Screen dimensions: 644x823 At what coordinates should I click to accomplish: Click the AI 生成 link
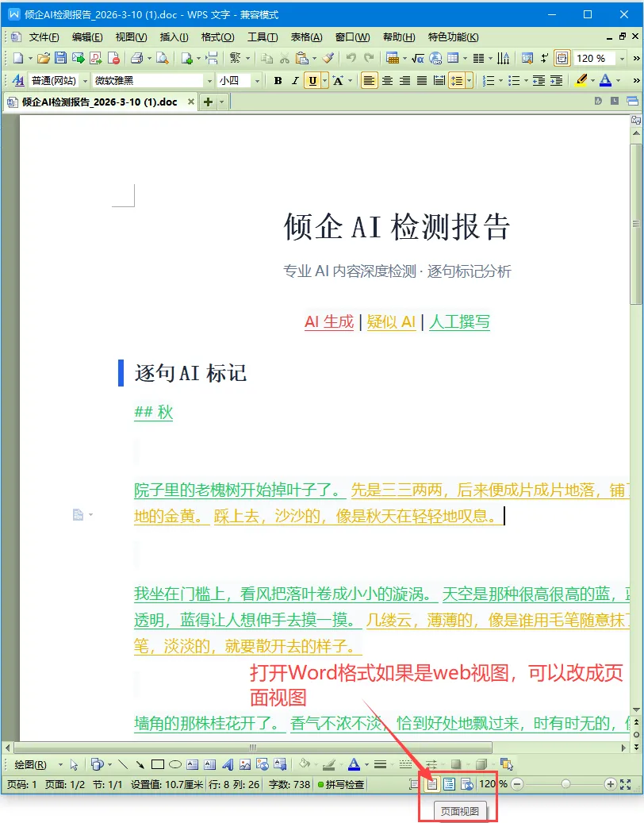328,322
